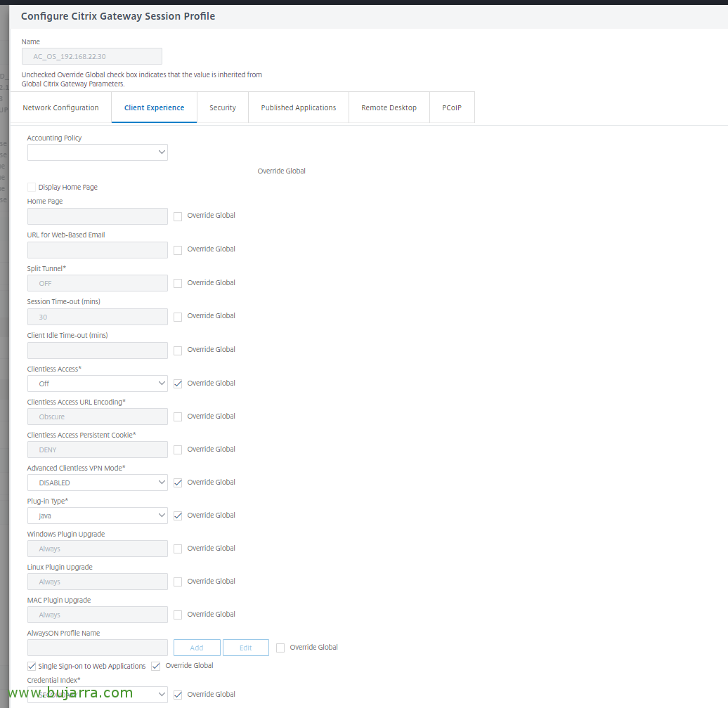This screenshot has width=728, height=708.
Task: Enable Override Global for AlwaysON Profile Name
Action: (280, 648)
